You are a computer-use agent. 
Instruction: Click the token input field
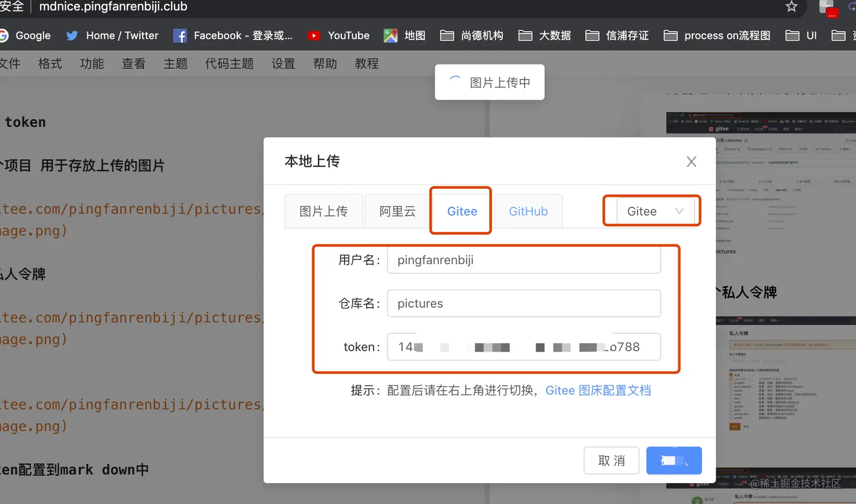524,347
